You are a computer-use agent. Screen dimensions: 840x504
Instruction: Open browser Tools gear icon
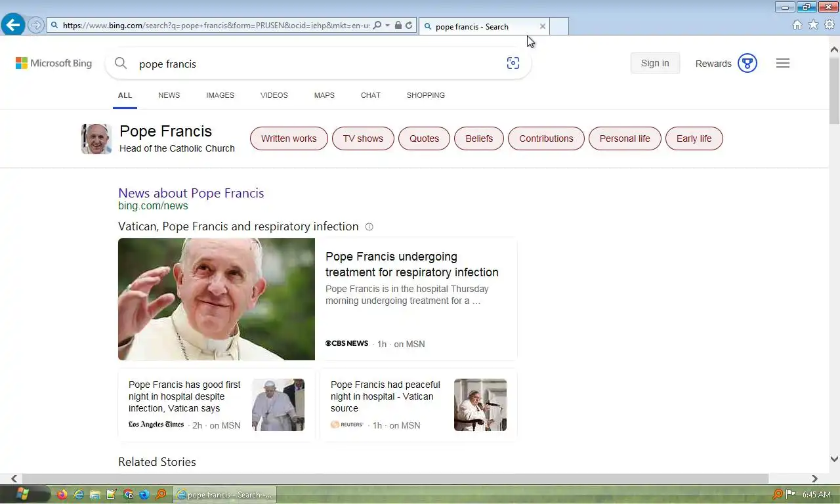[x=829, y=25]
